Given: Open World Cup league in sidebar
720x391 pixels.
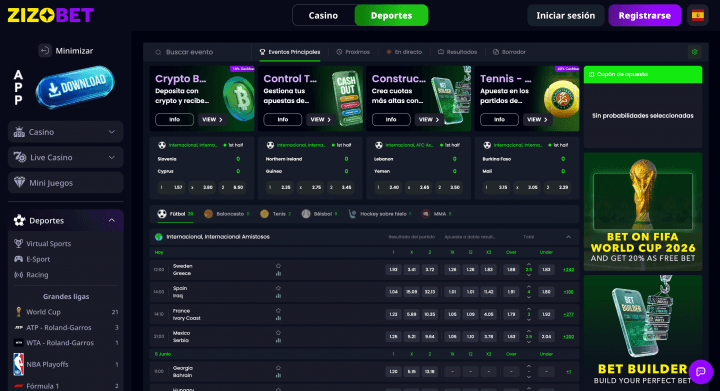Looking at the screenshot, I should point(66,312).
